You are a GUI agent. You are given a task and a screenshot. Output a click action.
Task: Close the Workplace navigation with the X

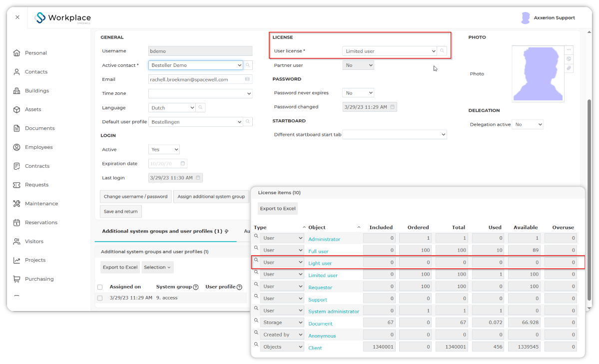pos(17,17)
